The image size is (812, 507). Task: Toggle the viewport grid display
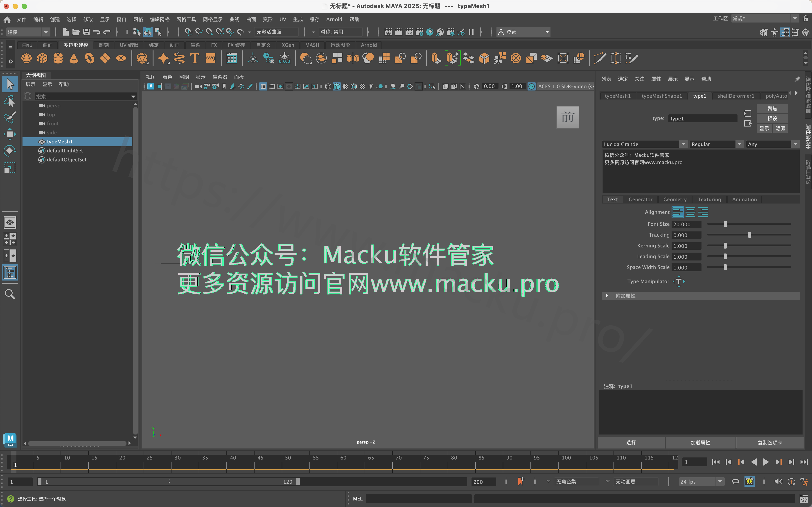point(263,86)
